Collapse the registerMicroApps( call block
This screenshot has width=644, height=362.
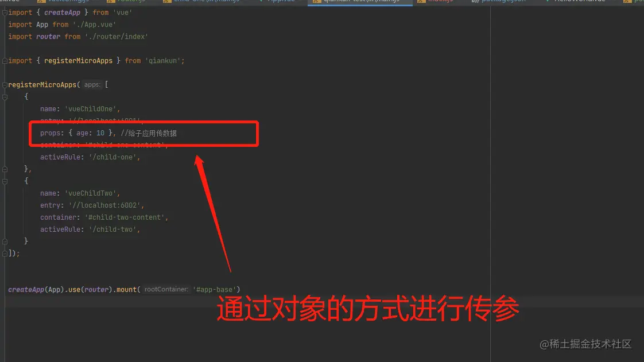pos(5,85)
